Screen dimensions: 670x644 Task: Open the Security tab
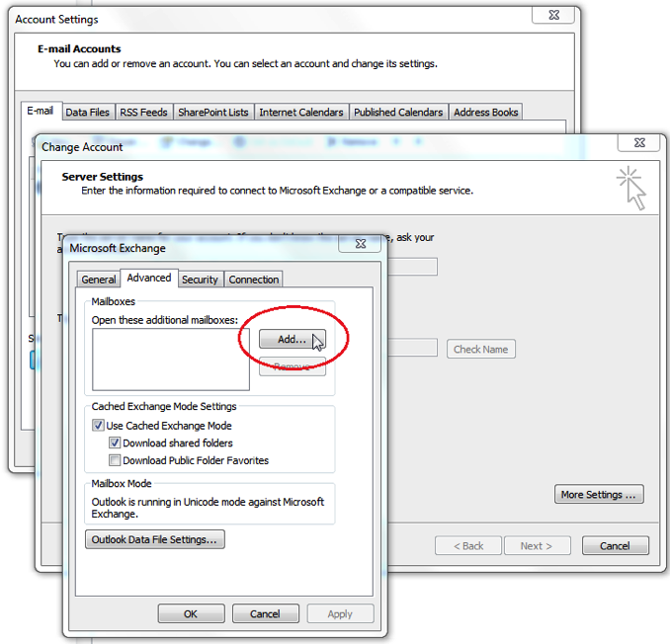click(x=200, y=280)
